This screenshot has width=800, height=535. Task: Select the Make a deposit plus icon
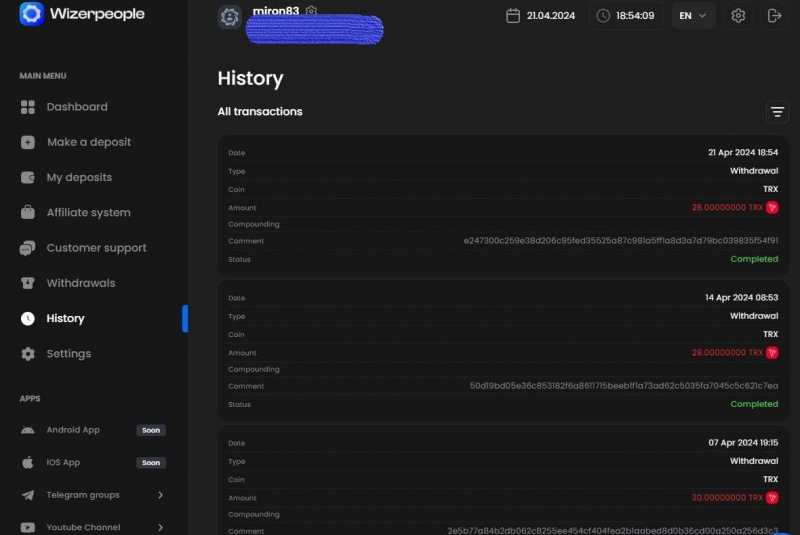28,142
